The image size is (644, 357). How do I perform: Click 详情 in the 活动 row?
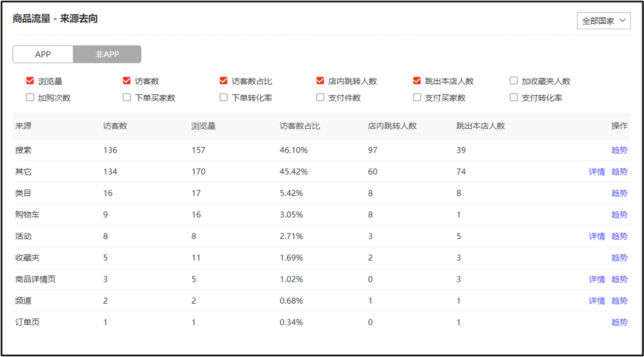[x=596, y=236]
